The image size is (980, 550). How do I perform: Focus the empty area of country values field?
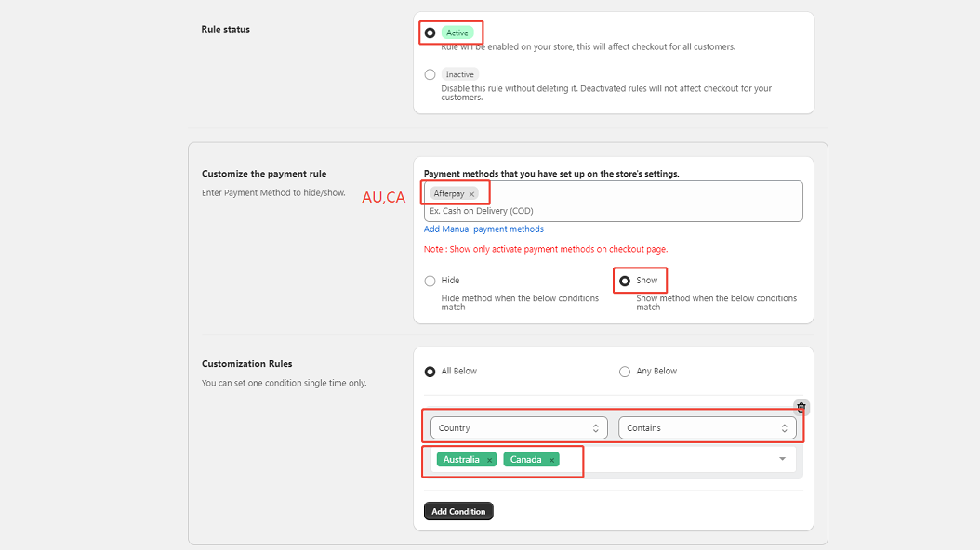coord(669,460)
